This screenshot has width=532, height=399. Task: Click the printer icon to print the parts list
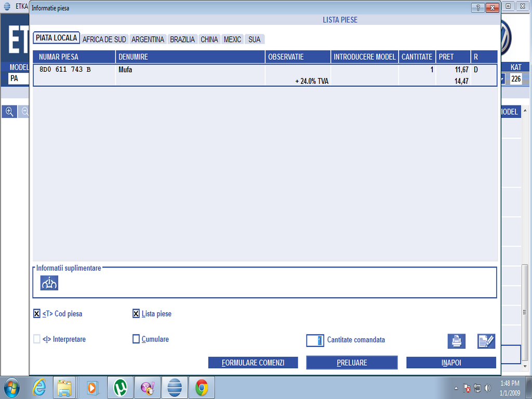coord(456,341)
